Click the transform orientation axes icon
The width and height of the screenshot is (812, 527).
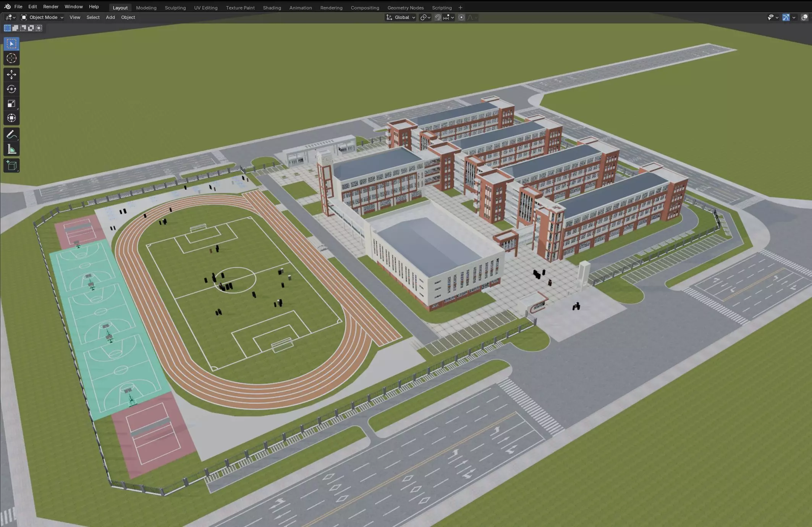click(x=389, y=17)
